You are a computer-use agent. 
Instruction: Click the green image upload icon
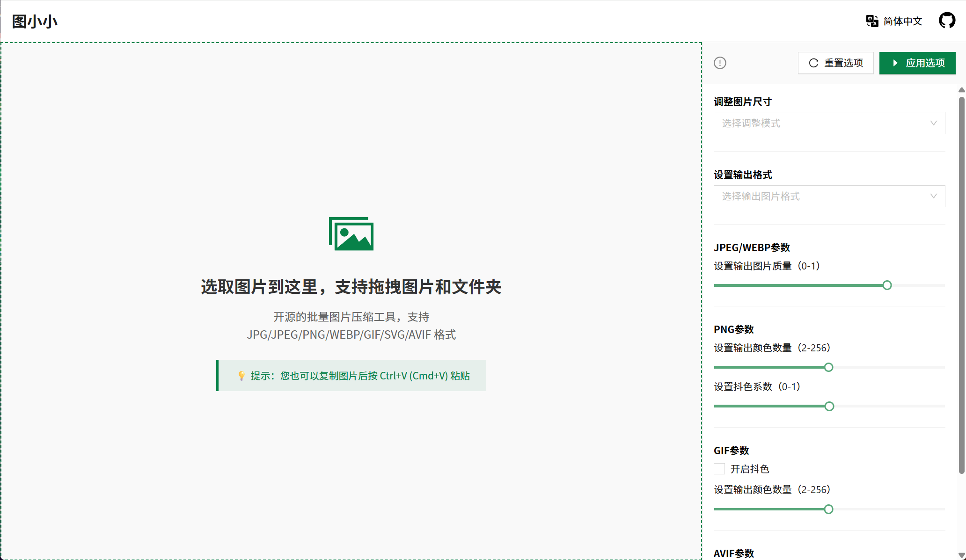pyautogui.click(x=351, y=234)
